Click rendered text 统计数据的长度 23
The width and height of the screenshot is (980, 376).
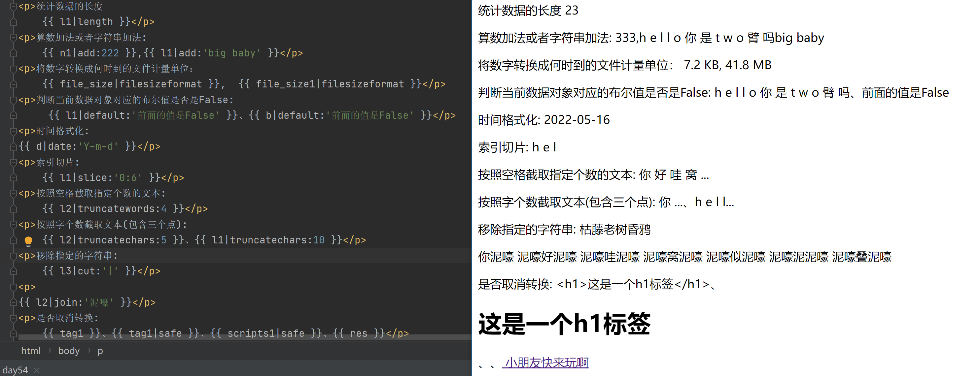click(x=528, y=10)
